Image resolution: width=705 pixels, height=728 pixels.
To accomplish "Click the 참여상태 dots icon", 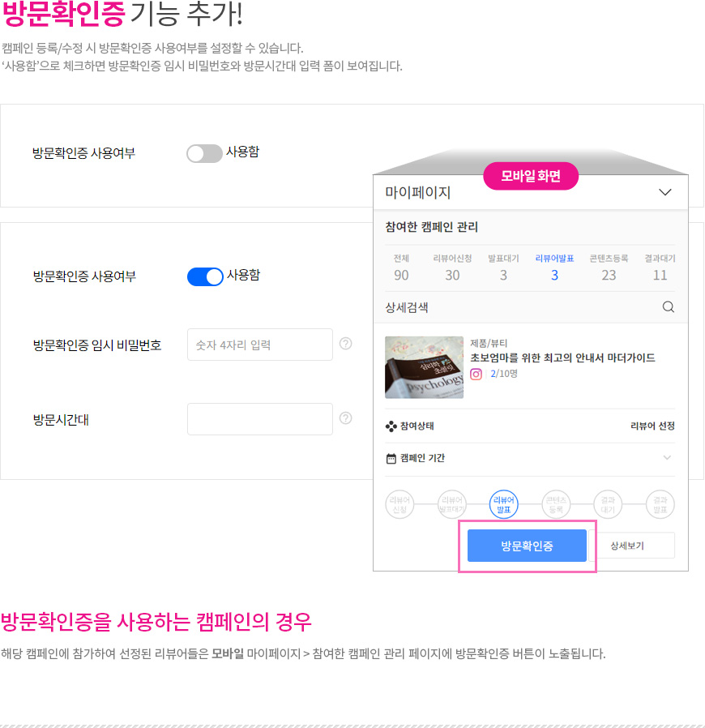I will coord(391,426).
